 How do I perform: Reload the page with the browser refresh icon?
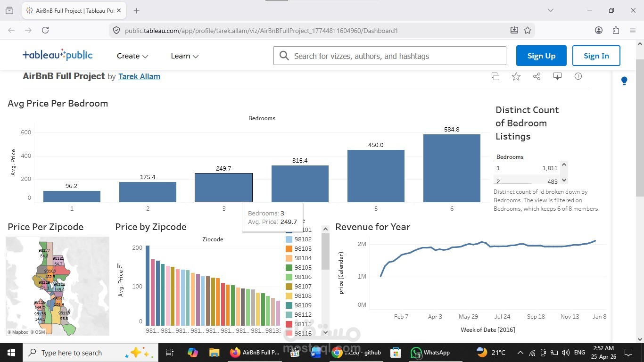click(x=45, y=30)
